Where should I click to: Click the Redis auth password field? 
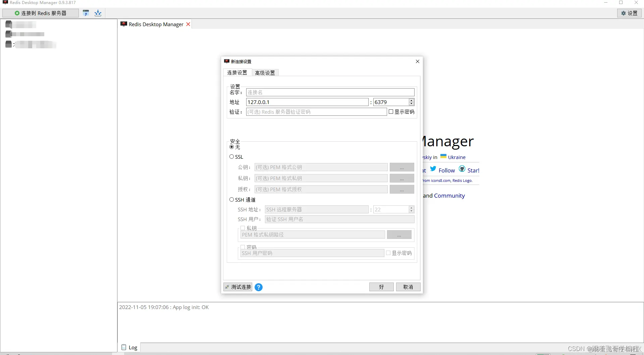(x=316, y=112)
